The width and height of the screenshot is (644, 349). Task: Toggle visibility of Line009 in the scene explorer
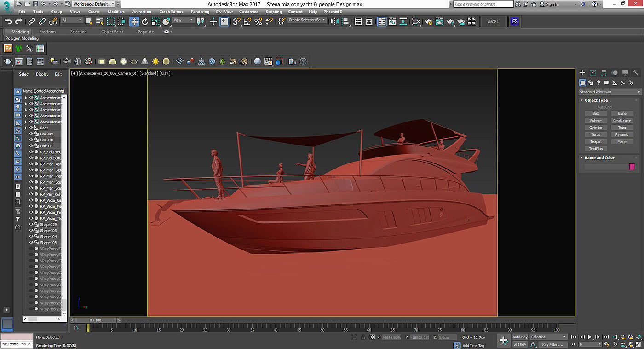pyautogui.click(x=31, y=134)
